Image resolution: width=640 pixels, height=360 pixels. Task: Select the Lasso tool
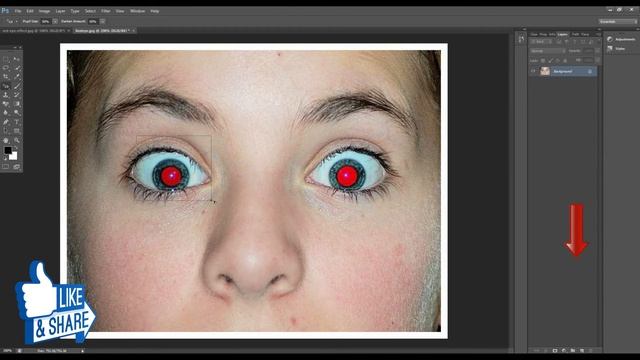click(6, 68)
